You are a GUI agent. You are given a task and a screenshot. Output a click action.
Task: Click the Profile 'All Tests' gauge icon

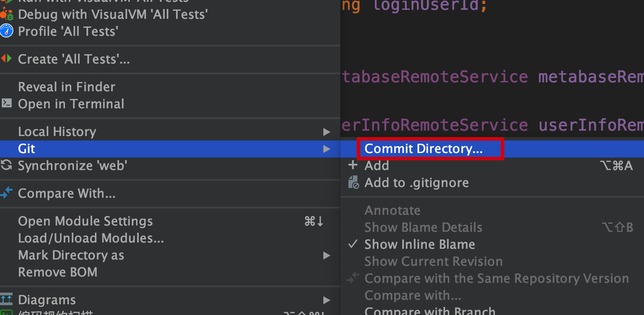(x=7, y=31)
